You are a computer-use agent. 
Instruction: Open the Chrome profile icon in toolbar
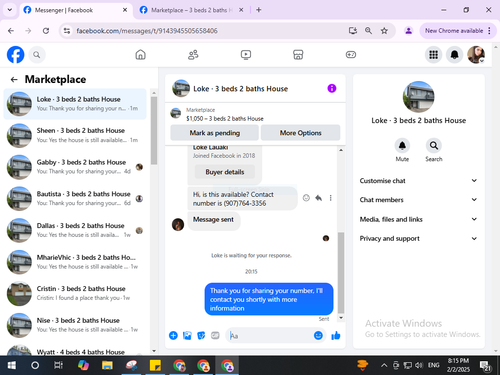(408, 31)
